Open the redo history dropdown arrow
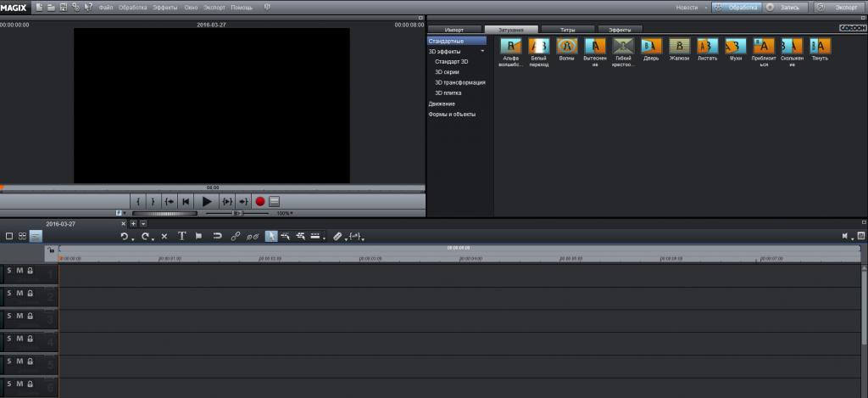 (153, 239)
